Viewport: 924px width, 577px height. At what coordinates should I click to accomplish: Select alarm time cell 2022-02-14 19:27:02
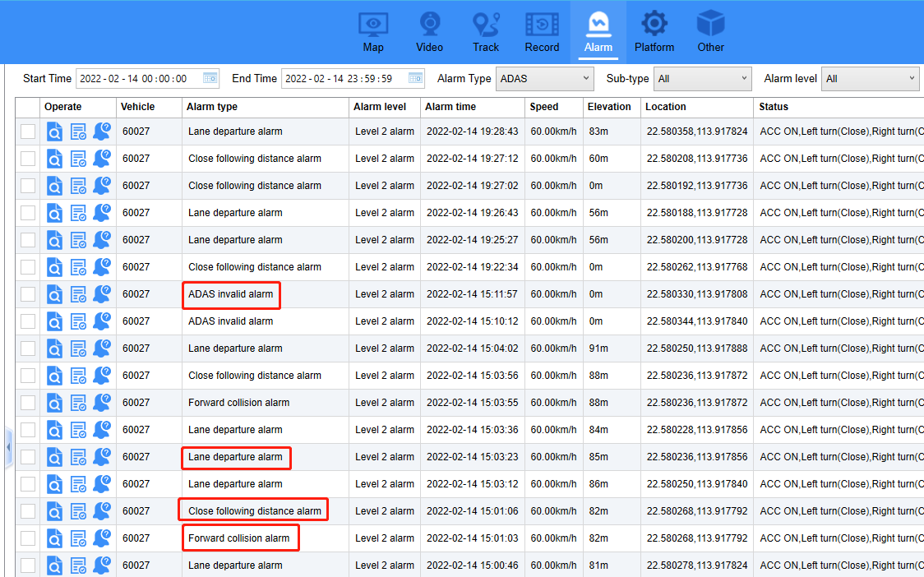point(473,186)
